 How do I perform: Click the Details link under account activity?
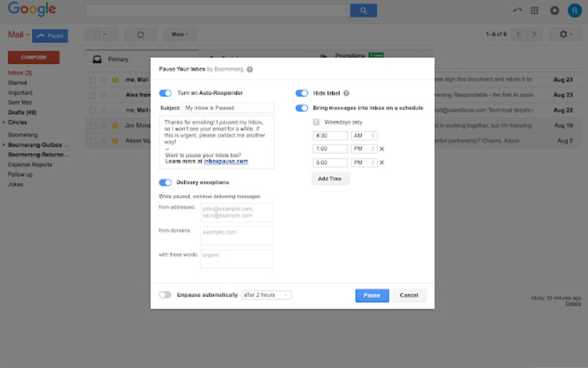(x=573, y=303)
